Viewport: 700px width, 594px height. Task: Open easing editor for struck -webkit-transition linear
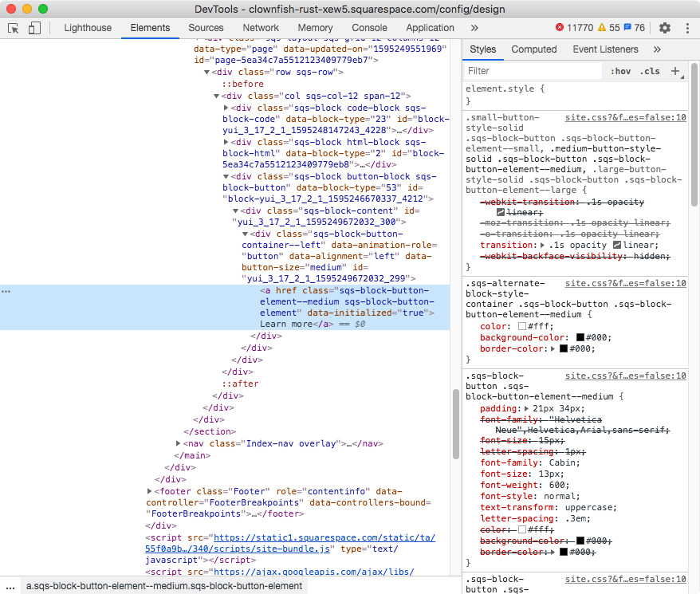pos(501,212)
